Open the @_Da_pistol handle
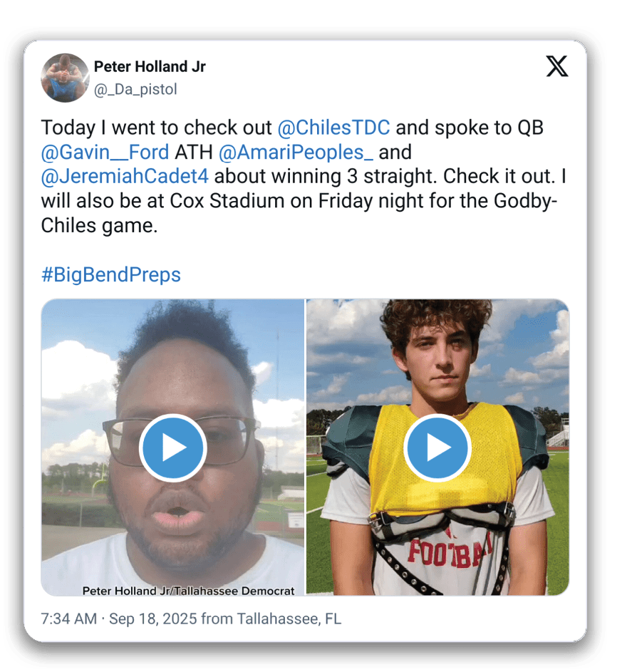Screen dimensions: 632x672 (x=135, y=89)
